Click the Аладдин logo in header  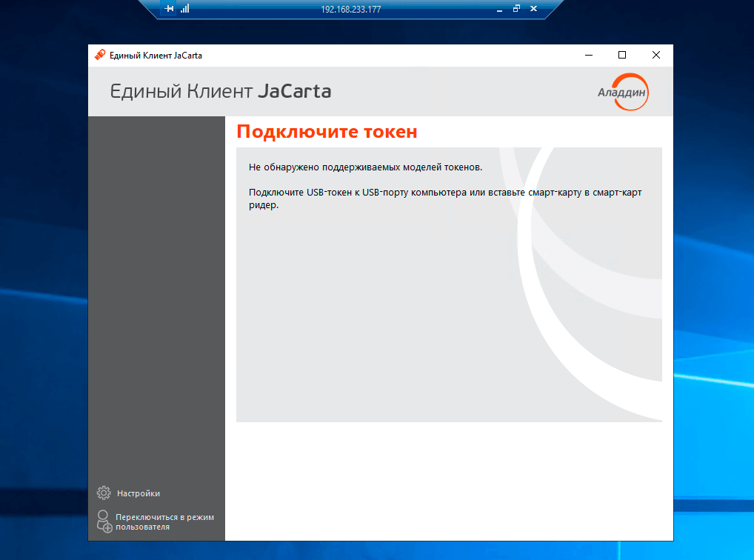pos(624,92)
